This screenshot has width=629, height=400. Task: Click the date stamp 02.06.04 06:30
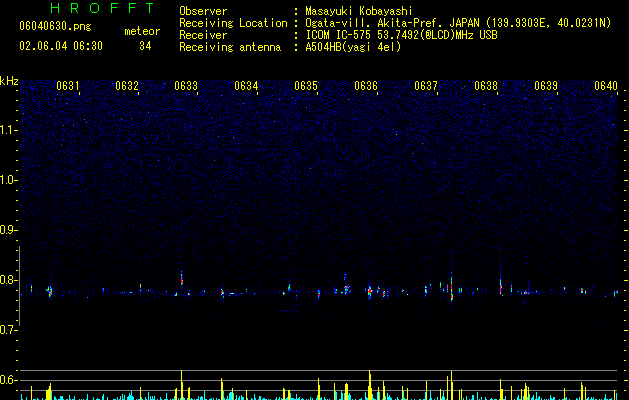click(61, 46)
